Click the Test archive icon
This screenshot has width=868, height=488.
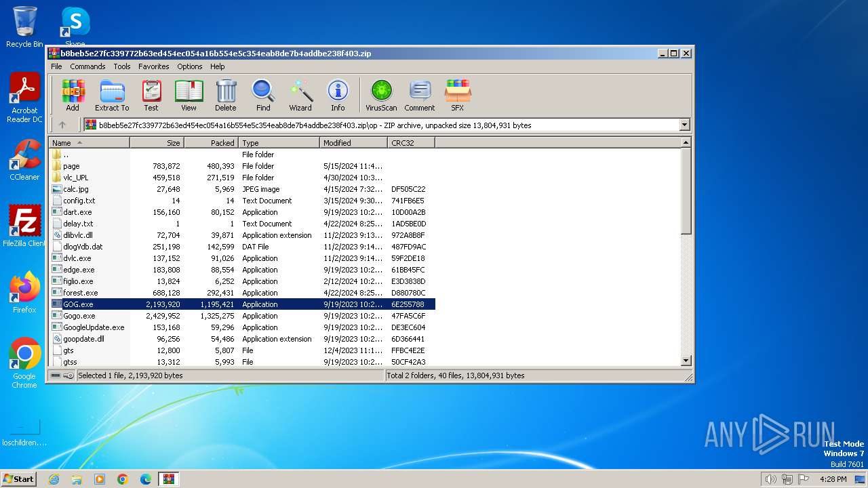tap(151, 95)
